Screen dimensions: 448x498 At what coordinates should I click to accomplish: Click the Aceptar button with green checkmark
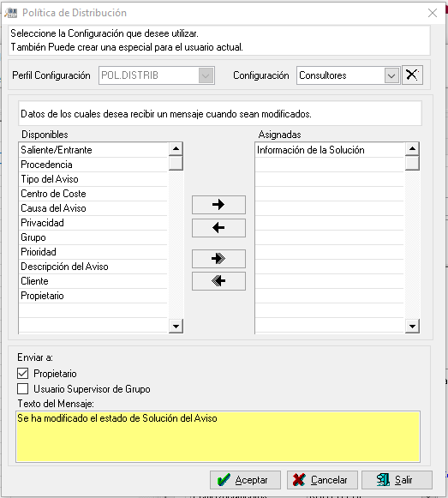[245, 480]
